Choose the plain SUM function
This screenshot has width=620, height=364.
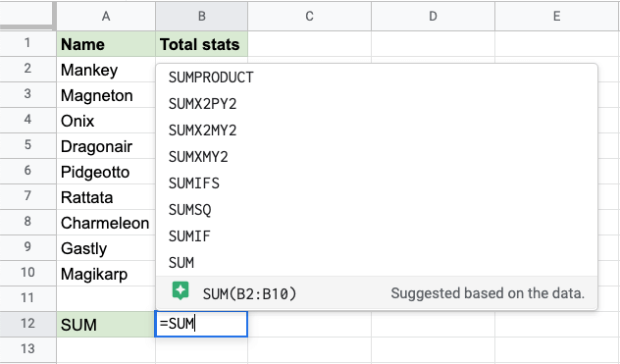point(377,263)
